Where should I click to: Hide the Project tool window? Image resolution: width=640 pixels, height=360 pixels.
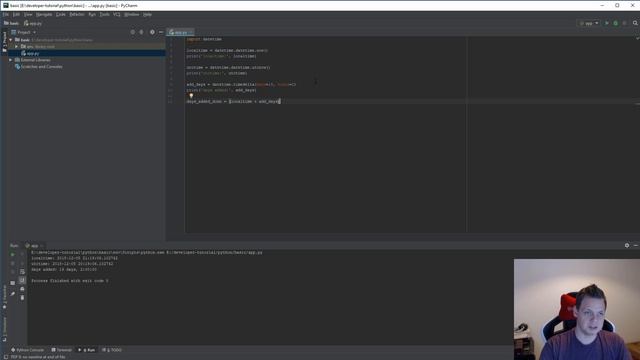161,32
